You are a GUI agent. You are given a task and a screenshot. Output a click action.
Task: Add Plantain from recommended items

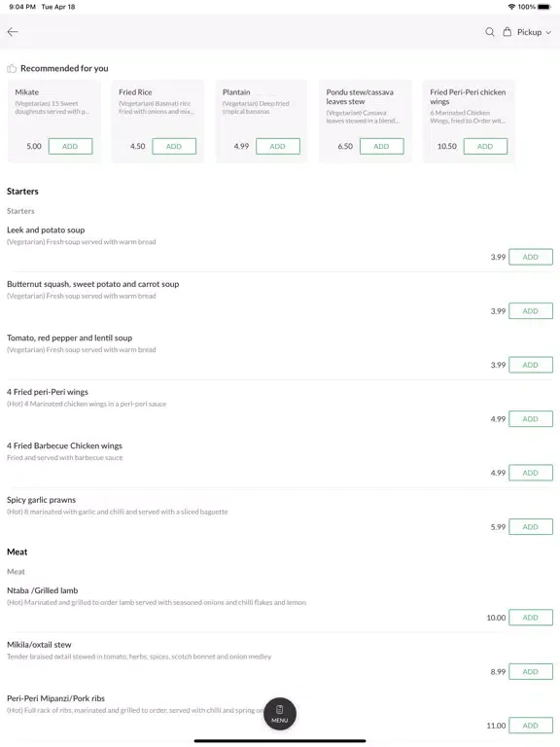(x=278, y=146)
